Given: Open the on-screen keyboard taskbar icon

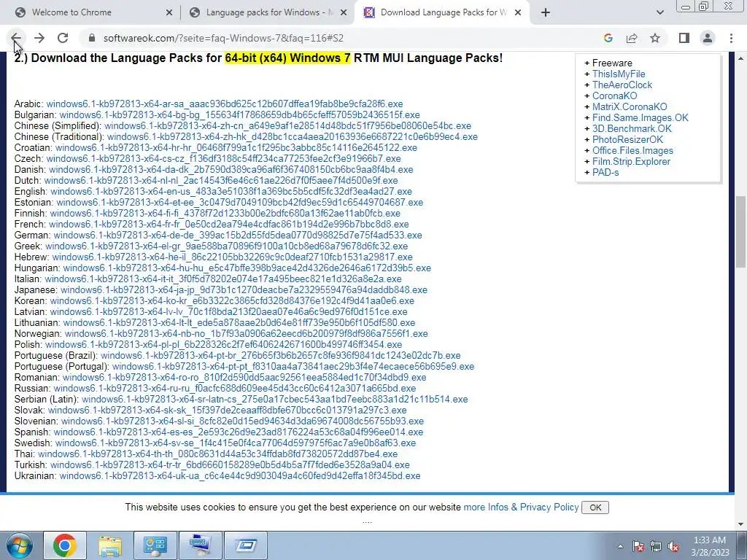Looking at the screenshot, I should pyautogui.click(x=200, y=545).
